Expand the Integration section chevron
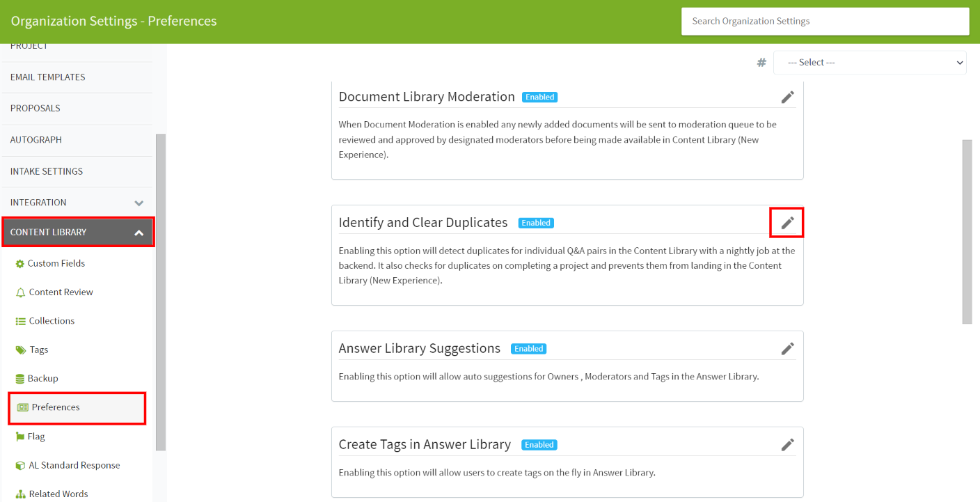Screen dimensions: 980x502 (139, 203)
